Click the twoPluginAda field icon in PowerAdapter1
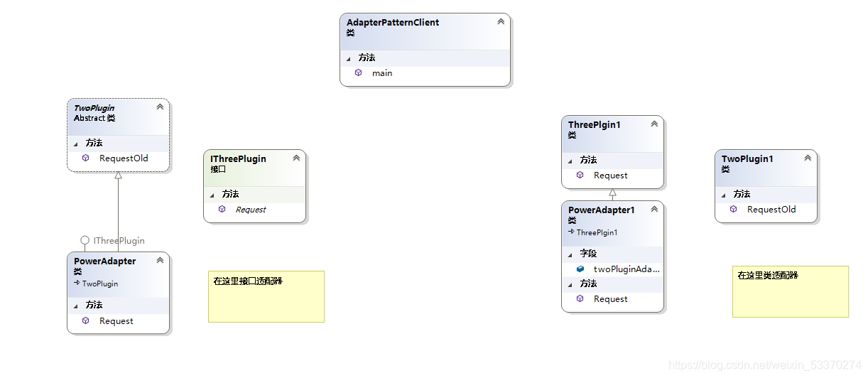This screenshot has width=868, height=378. pos(580,269)
